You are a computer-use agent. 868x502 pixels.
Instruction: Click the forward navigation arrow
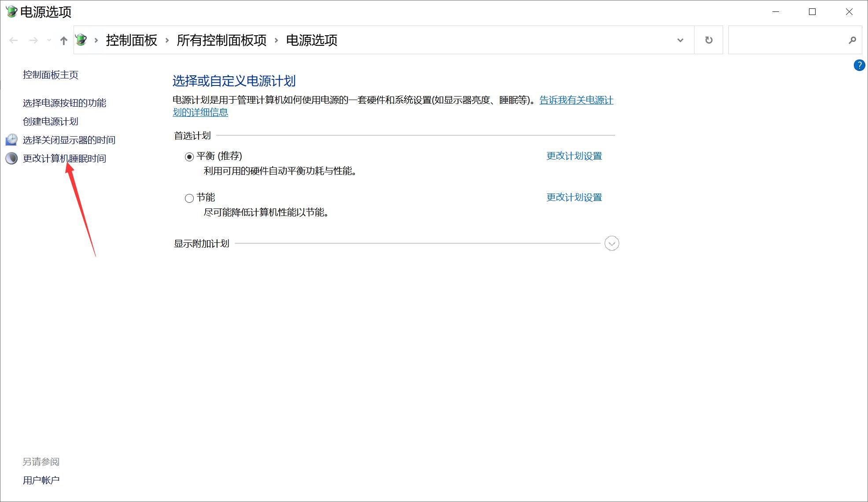coord(33,41)
